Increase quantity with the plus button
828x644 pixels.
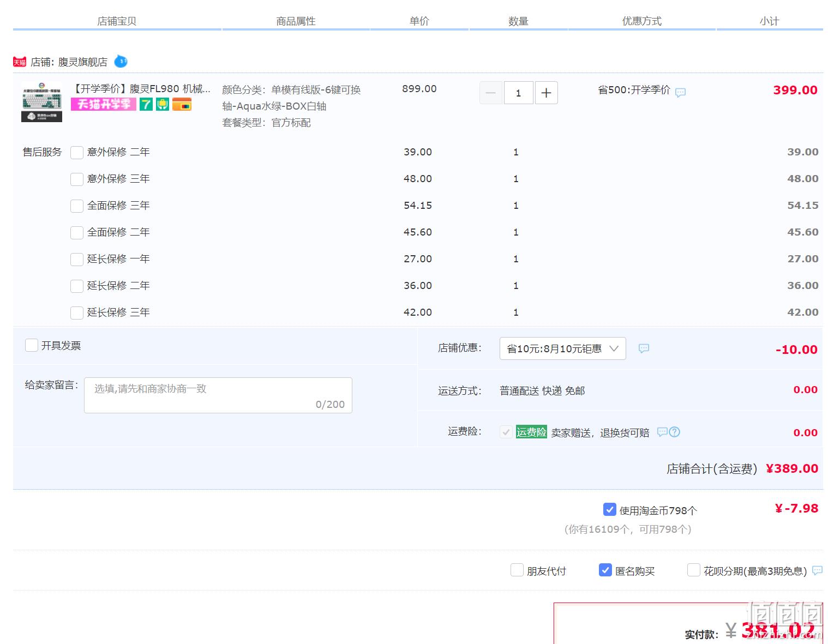[x=546, y=93]
